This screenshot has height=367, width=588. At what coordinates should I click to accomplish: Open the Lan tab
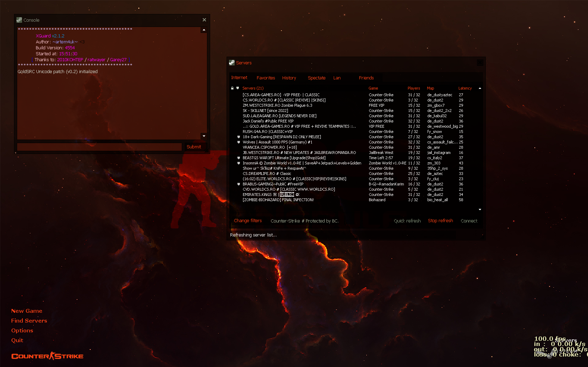click(337, 78)
